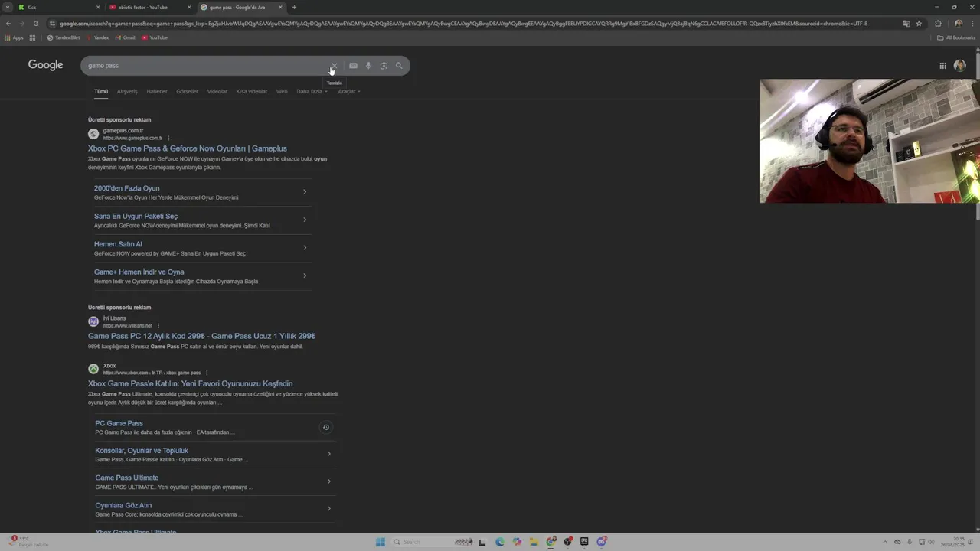Viewport: 980px width, 551px height.
Task: Open Game Pass PC 12 Aylık Kod link
Action: [x=201, y=336]
